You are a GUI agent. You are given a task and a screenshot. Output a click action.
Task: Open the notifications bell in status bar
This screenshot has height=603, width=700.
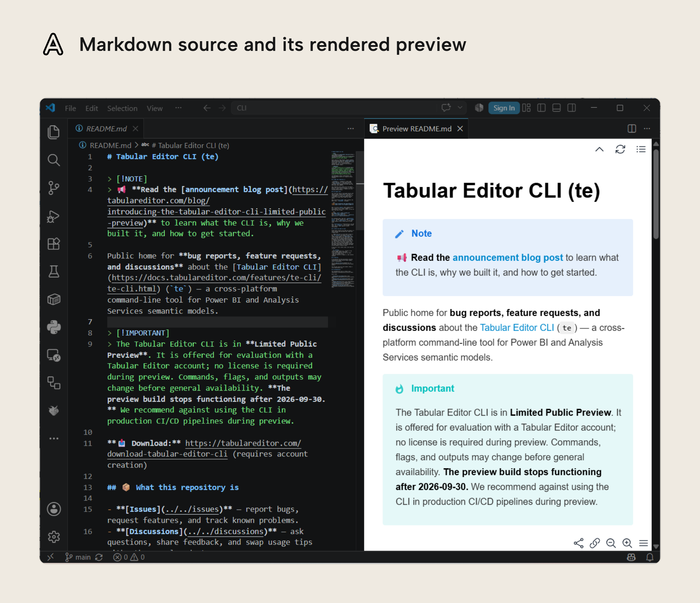pyautogui.click(x=650, y=557)
